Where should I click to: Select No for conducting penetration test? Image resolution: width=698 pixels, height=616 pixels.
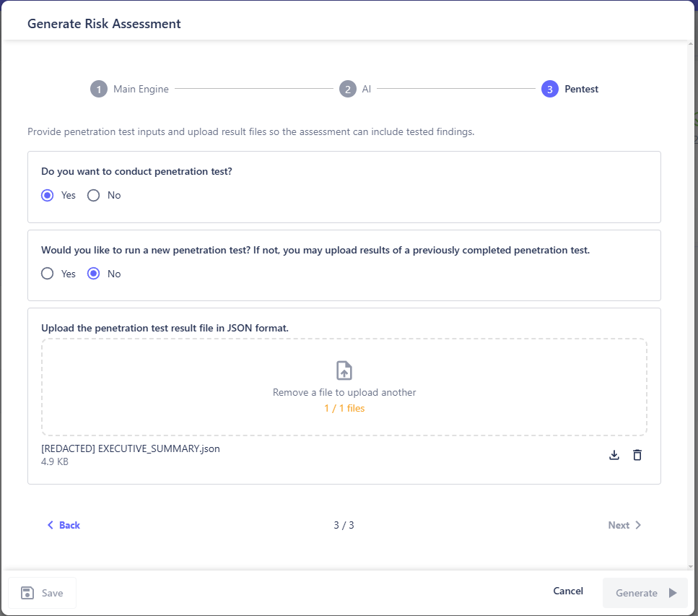point(94,195)
